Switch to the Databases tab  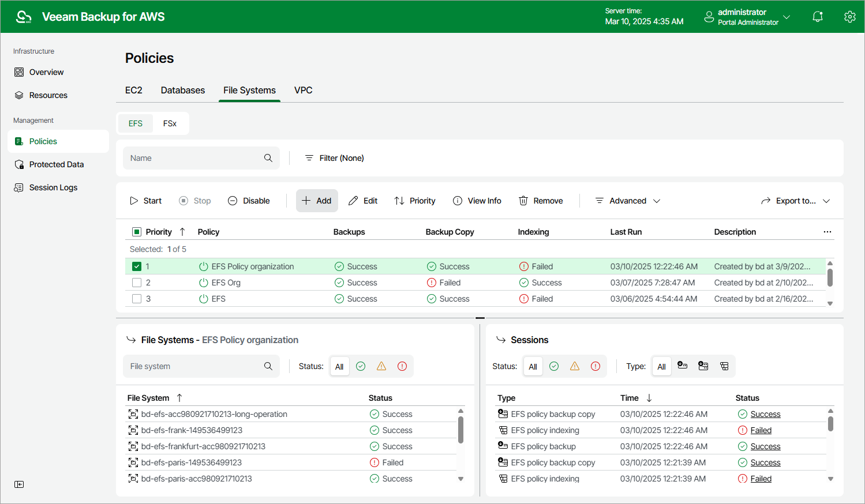click(183, 90)
